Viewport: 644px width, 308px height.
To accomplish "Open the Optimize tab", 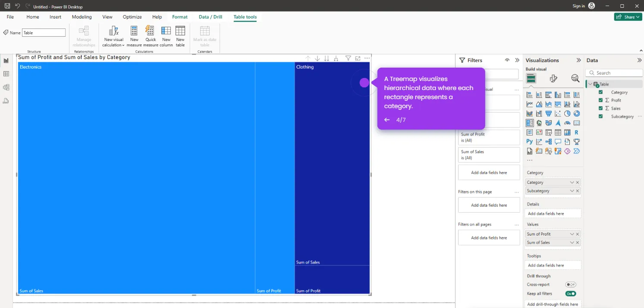I will [132, 17].
